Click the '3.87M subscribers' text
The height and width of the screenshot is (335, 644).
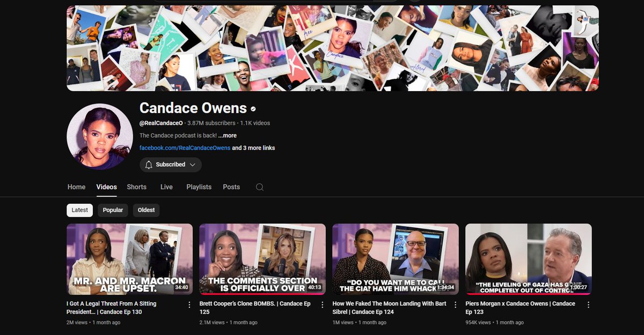[x=211, y=123]
